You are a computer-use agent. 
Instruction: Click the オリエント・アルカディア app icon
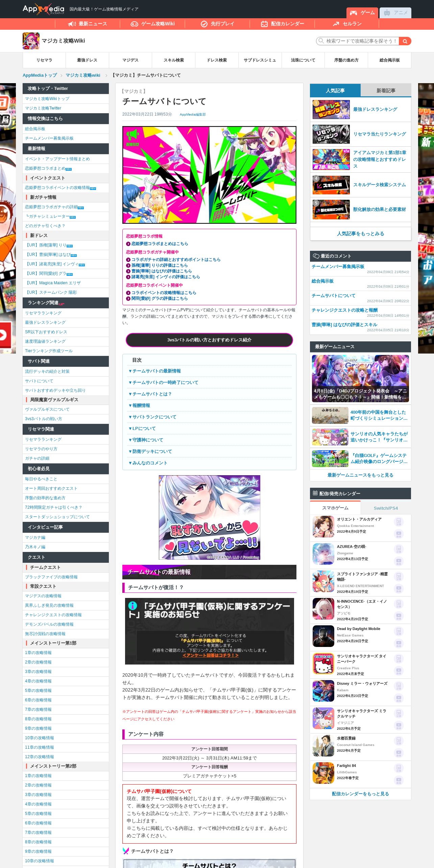[x=323, y=527]
